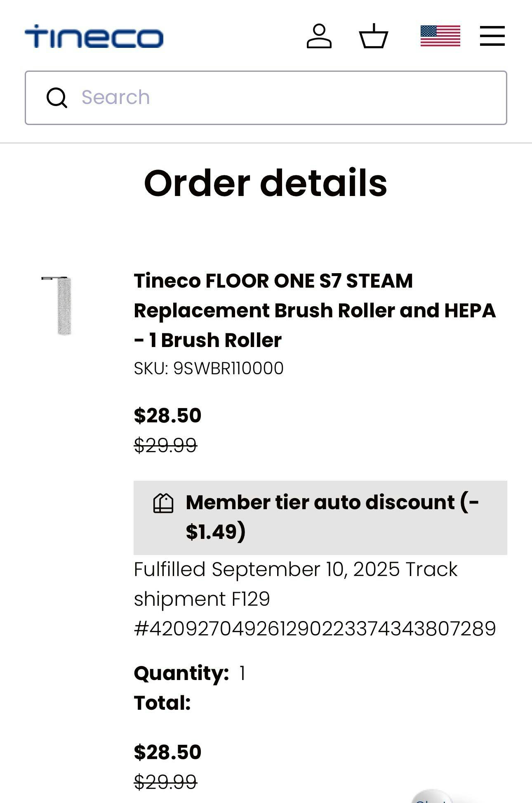
Task: Click the brush roller product thumbnail
Action: click(61, 305)
